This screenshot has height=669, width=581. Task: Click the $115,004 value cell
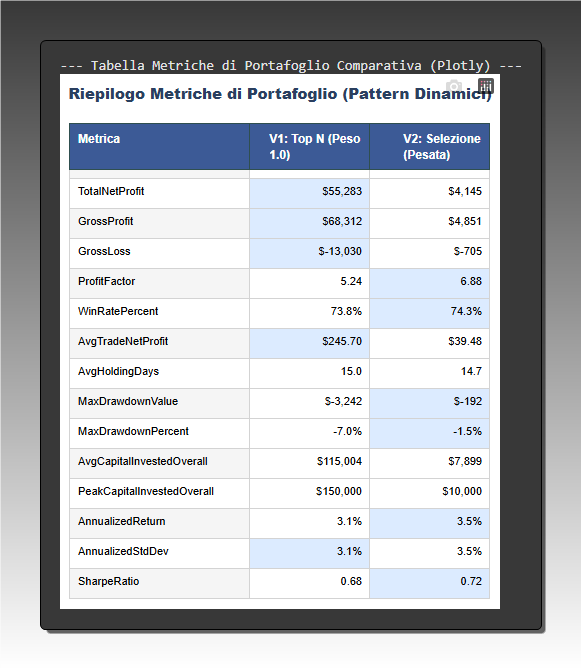click(x=309, y=464)
